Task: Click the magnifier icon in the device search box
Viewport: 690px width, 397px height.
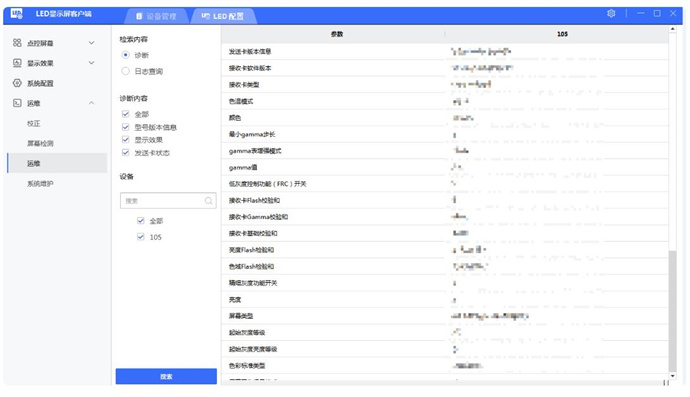Action: 209,201
